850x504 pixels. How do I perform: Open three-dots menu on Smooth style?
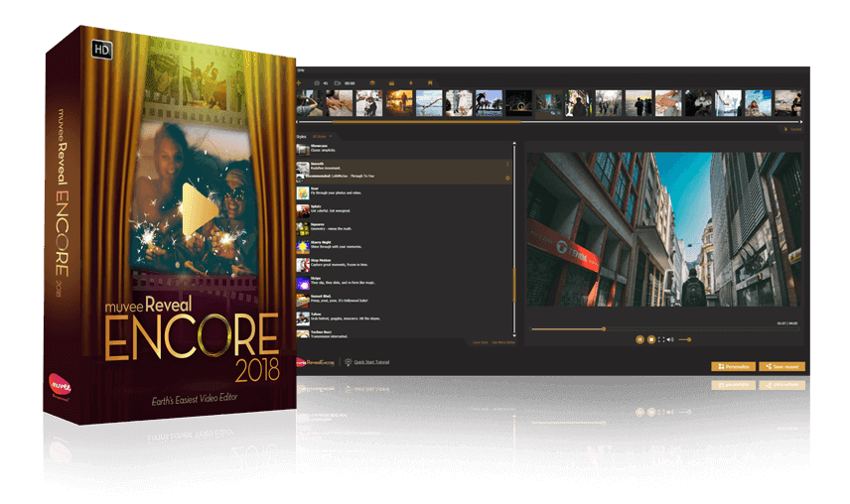pyautogui.click(x=508, y=164)
